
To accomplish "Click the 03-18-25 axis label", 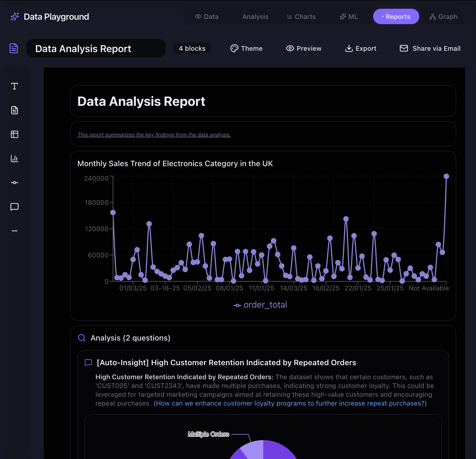I will (x=165, y=288).
